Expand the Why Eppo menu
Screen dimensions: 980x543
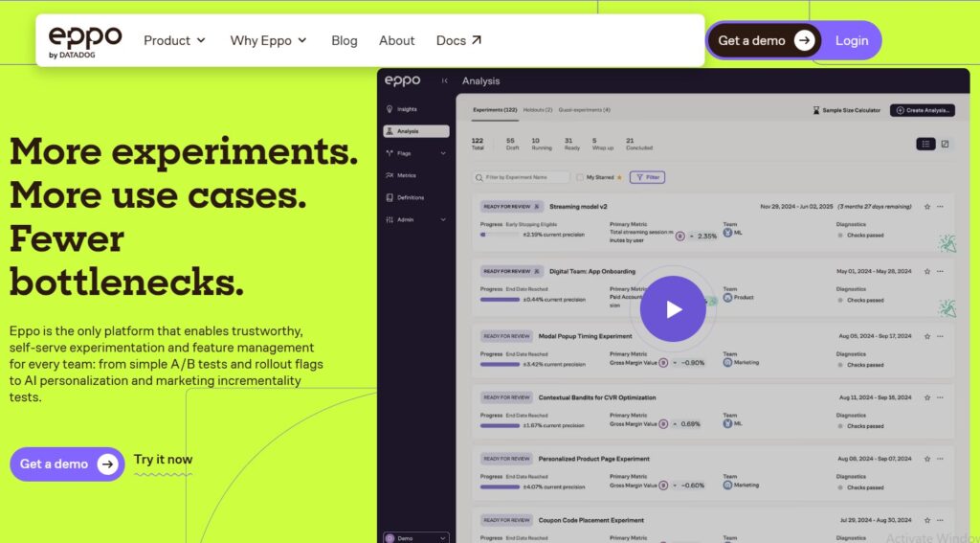pyautogui.click(x=268, y=40)
